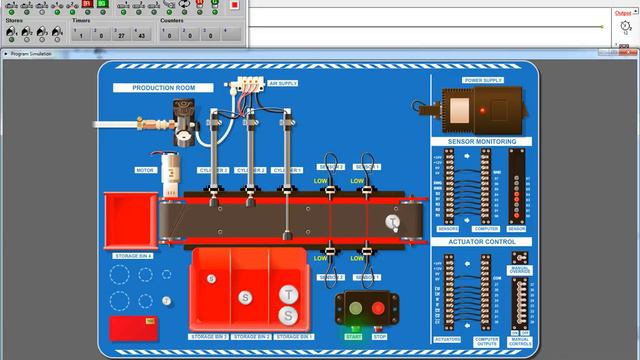The height and width of the screenshot is (360, 640).
Task: Toggle the Manual Override switch
Action: click(520, 258)
